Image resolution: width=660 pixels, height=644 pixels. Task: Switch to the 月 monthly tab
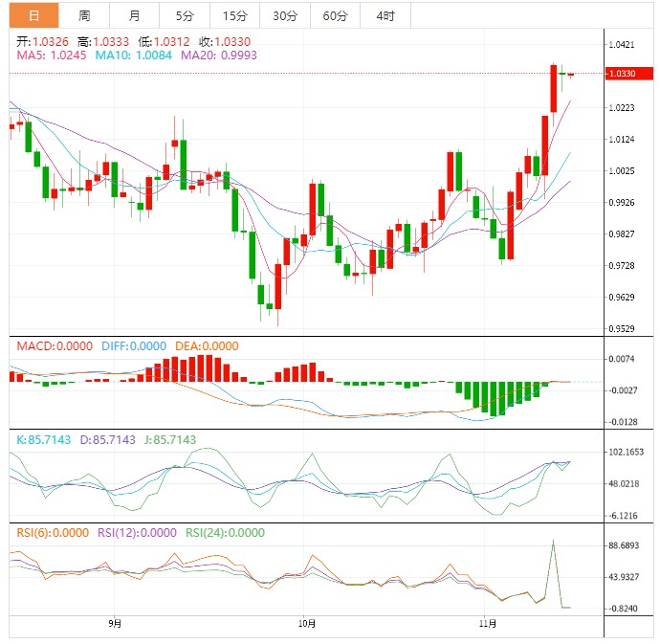pos(134,15)
